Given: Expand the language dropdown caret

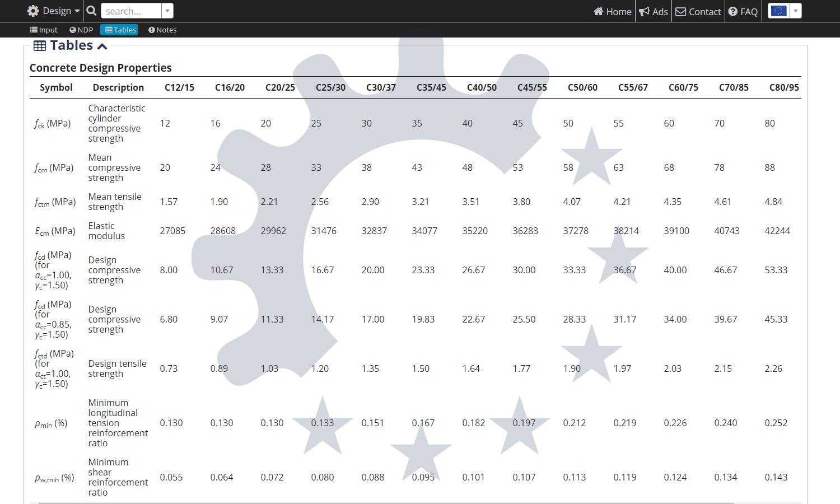Looking at the screenshot, I should tap(796, 11).
